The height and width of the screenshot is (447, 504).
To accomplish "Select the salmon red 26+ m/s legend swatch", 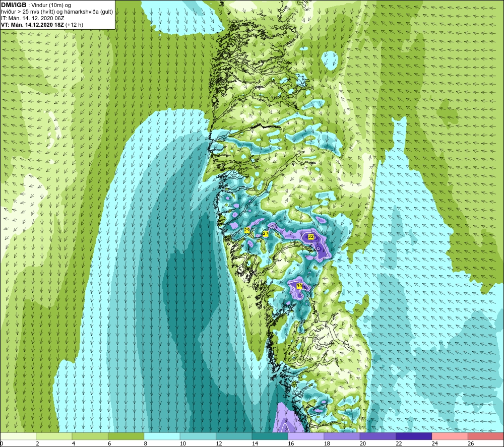I will (486, 436).
